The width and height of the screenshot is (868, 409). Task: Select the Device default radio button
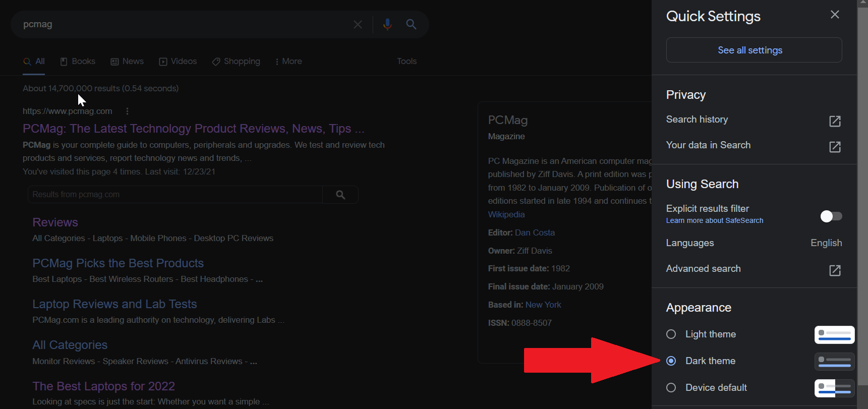coord(671,387)
